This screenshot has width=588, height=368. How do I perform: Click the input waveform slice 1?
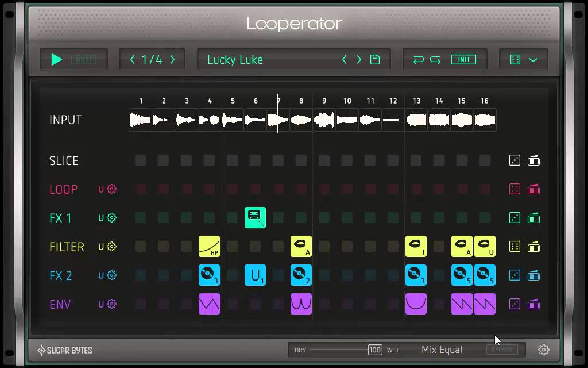coord(140,120)
